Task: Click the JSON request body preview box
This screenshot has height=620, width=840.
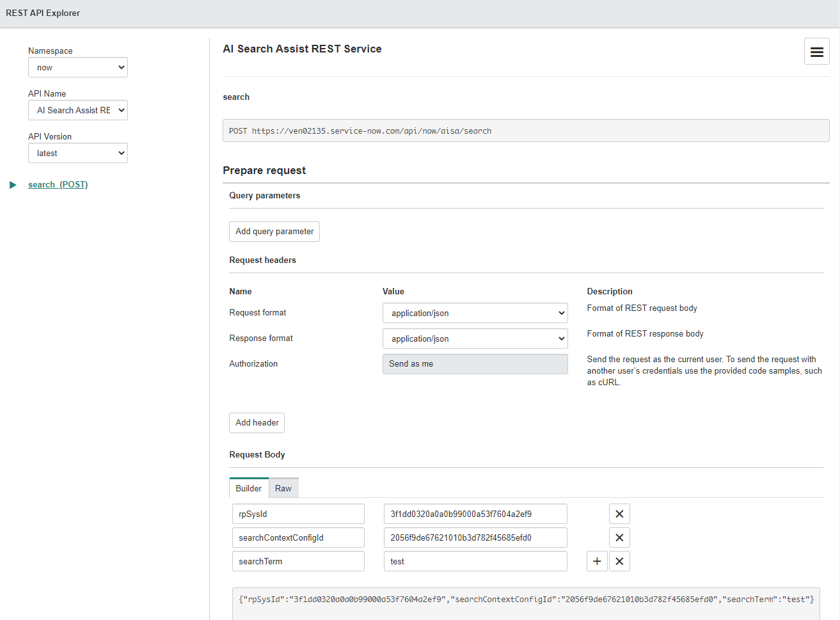Action: (x=526, y=603)
